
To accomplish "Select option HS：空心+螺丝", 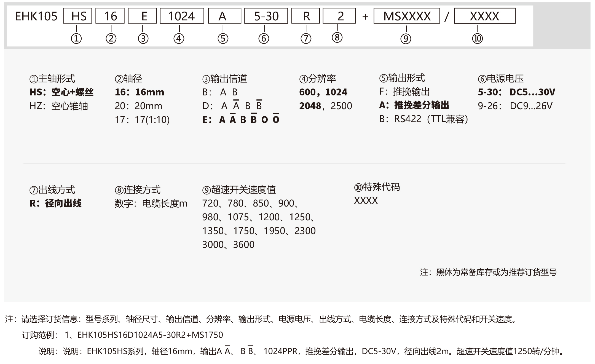I will [x=61, y=92].
